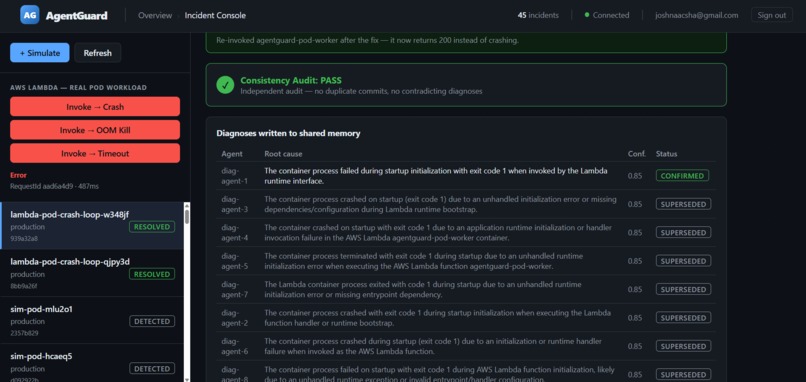Click the diag-agent-7 root cause text
This screenshot has width=806, height=382.
point(423,289)
